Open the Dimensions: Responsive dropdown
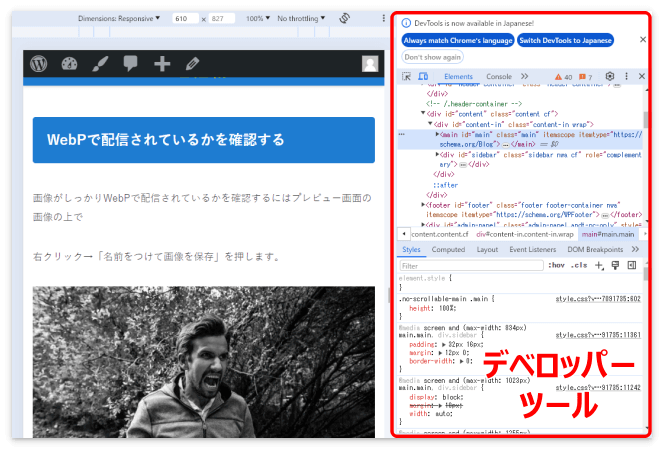The image size is (664, 451). coord(119,18)
